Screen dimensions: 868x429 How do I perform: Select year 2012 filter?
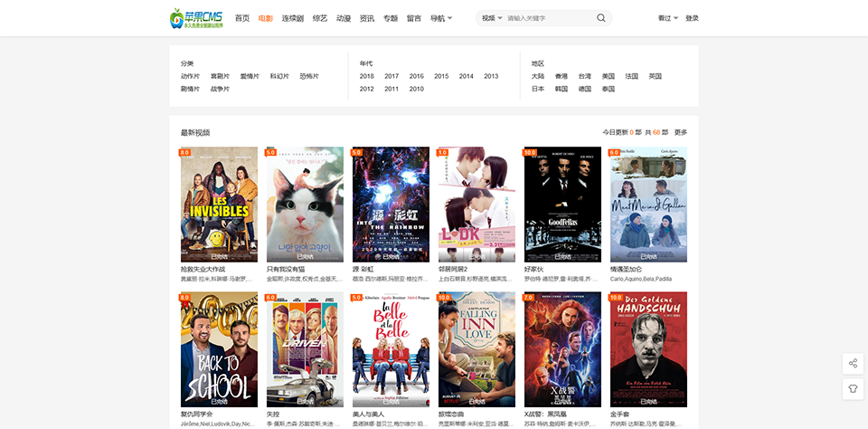pyautogui.click(x=366, y=89)
